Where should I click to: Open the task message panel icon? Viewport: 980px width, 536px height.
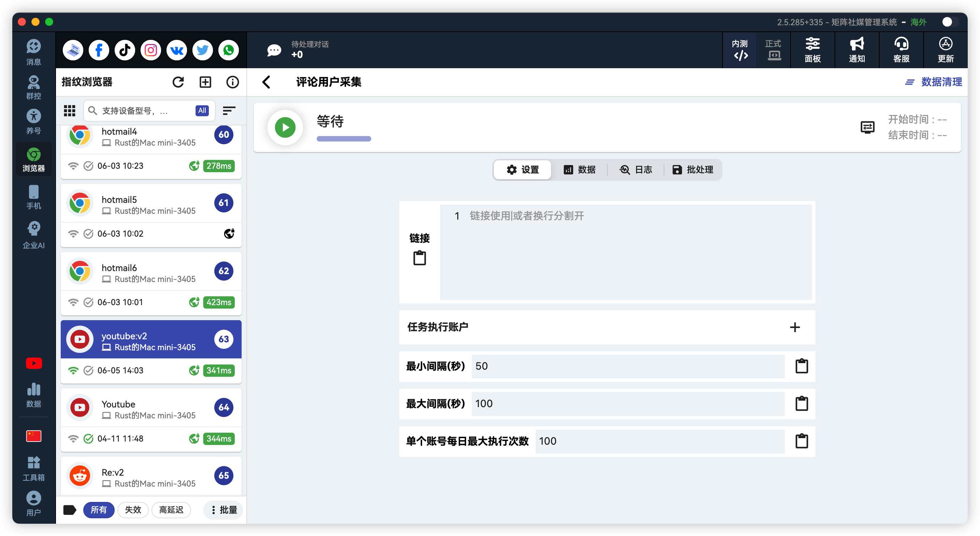pyautogui.click(x=867, y=127)
